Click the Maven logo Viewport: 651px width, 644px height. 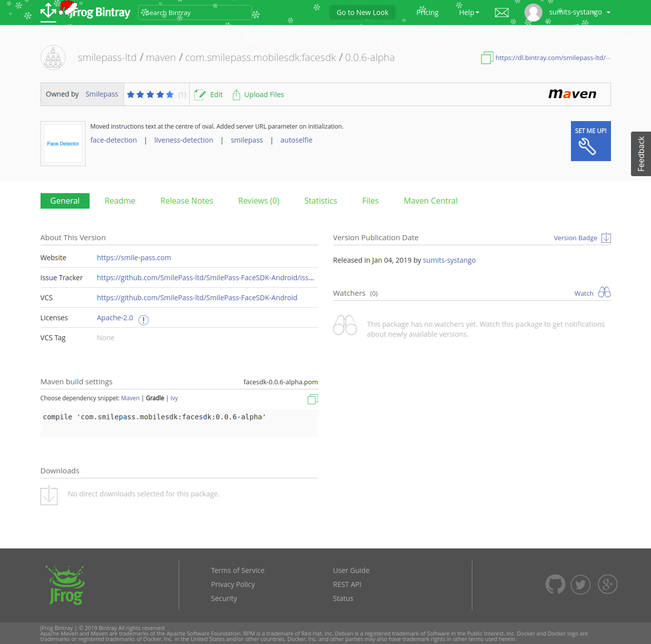pyautogui.click(x=572, y=94)
